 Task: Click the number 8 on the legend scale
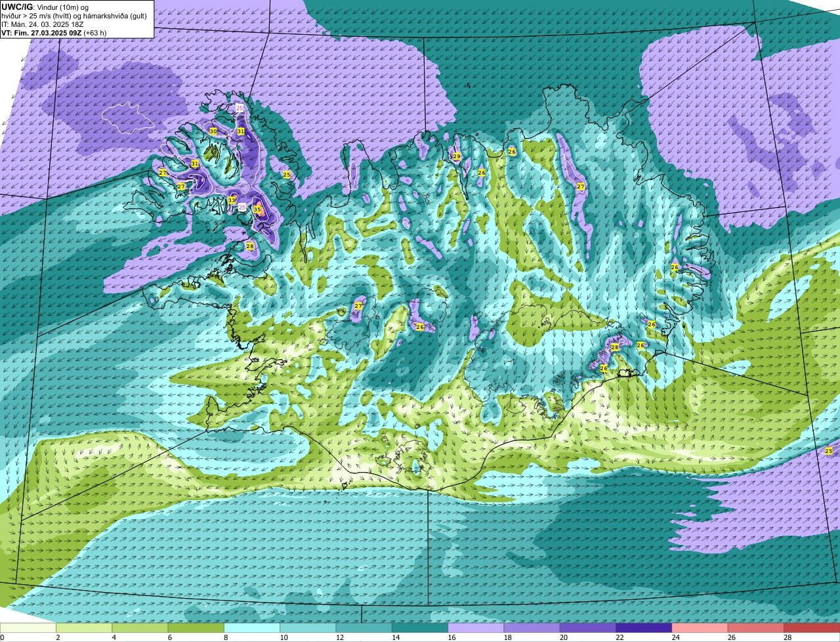(x=226, y=637)
